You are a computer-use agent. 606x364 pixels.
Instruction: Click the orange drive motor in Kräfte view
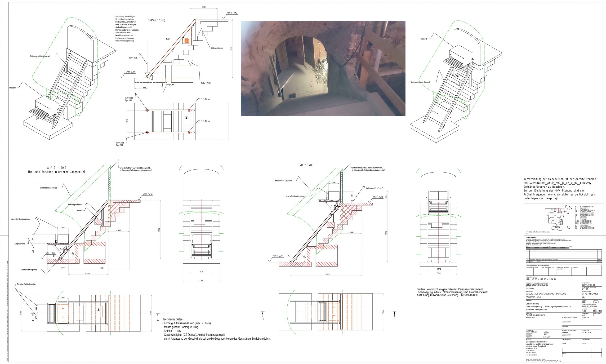tap(187, 41)
